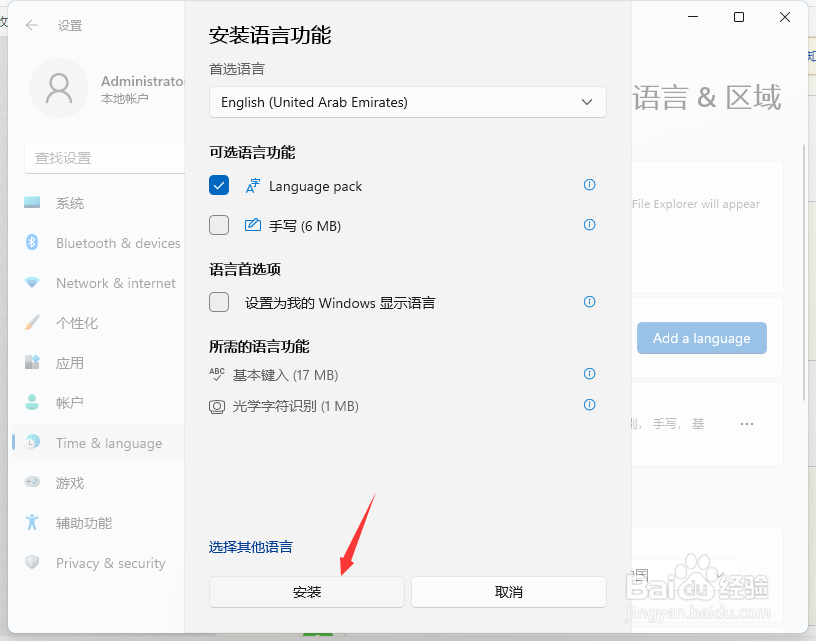Screen dimensions: 816x641
Task: Click the 语言 & 区域 page heading
Action: click(707, 97)
